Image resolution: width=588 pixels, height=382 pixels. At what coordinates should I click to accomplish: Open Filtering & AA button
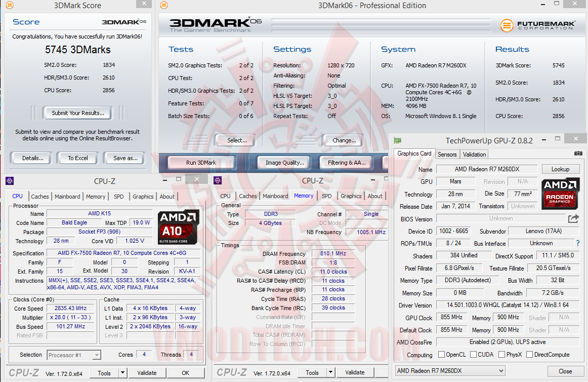[x=347, y=163]
